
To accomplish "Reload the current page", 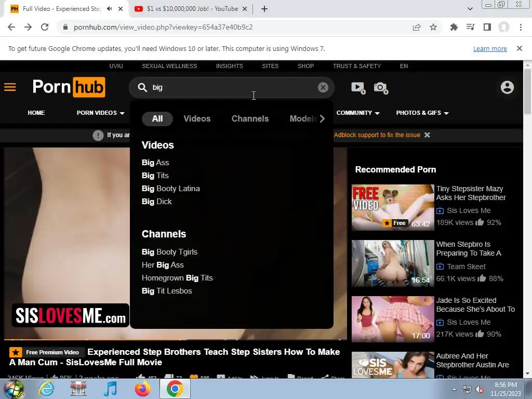I will [45, 27].
